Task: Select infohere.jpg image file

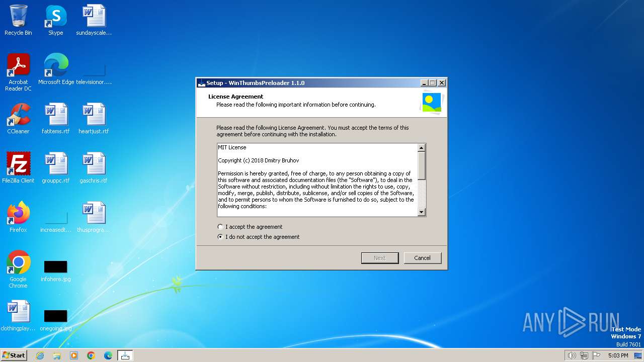Action: tap(56, 270)
